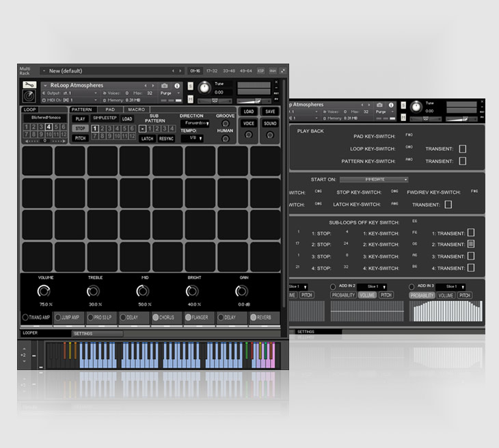Viewport: 499px width, 448px height.
Task: Click the Resync button
Action: [x=167, y=139]
